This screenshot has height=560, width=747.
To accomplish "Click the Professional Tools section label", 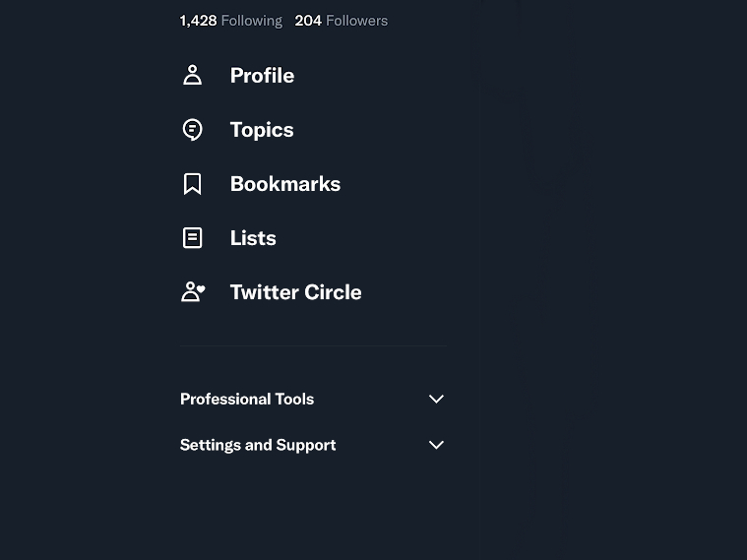I will pyautogui.click(x=247, y=399).
